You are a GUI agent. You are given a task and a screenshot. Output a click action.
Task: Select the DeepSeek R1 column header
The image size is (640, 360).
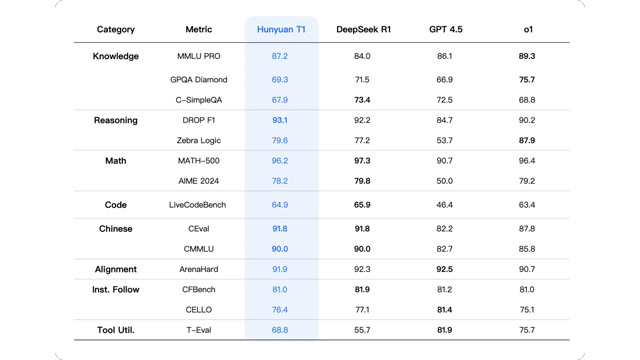point(363,29)
